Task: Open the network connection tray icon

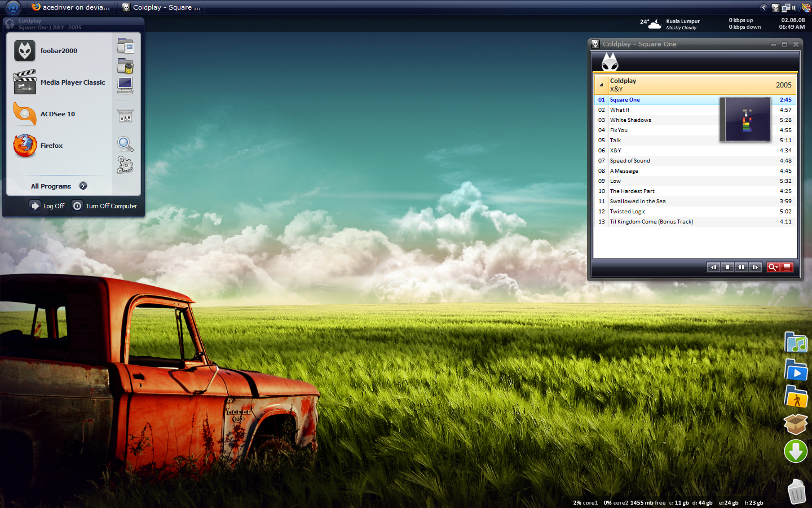Action: [785, 8]
